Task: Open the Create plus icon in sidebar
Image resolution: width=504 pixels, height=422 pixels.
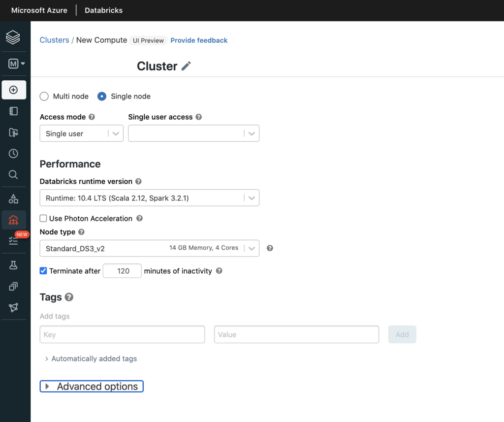Action: coord(13,90)
